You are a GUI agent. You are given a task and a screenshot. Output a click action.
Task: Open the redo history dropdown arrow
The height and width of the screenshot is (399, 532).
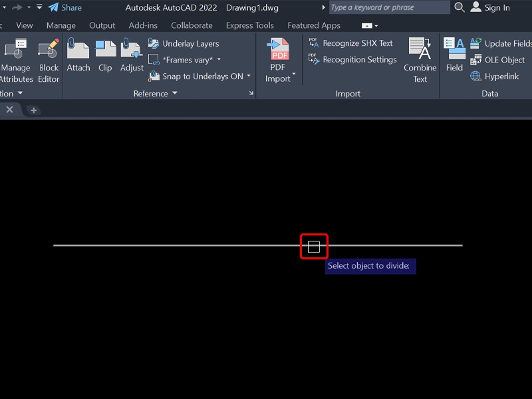point(29,7)
